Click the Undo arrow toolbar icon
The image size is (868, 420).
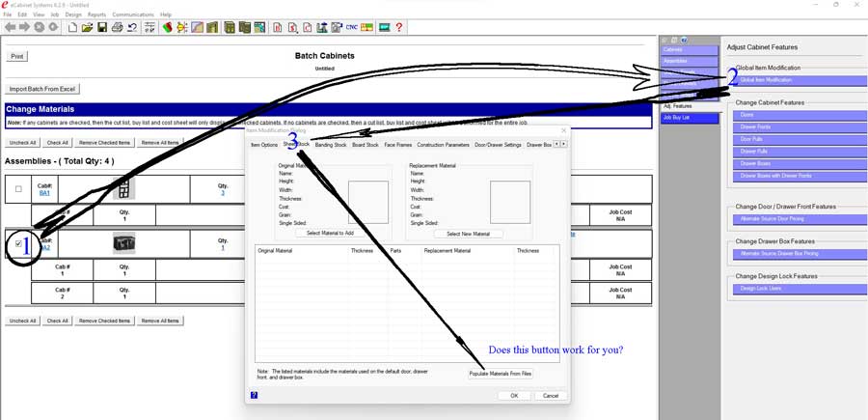(x=131, y=28)
